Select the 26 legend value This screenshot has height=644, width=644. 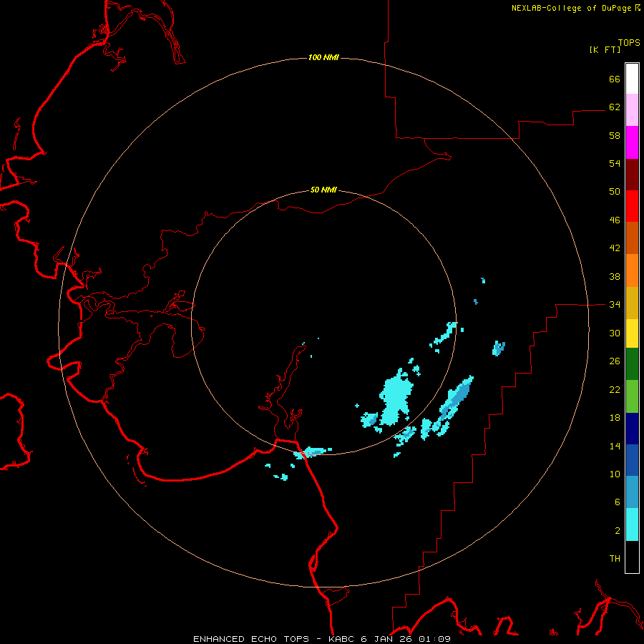(615, 361)
